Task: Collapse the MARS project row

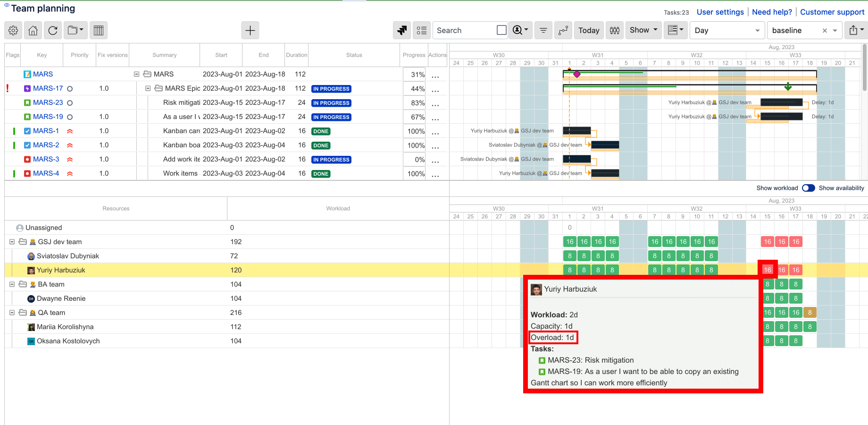Action: (x=136, y=74)
